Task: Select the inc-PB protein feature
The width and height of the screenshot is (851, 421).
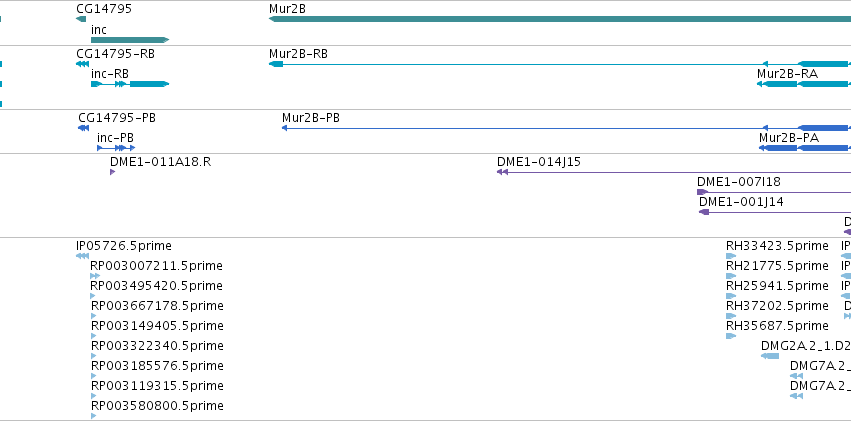Action: (x=116, y=148)
